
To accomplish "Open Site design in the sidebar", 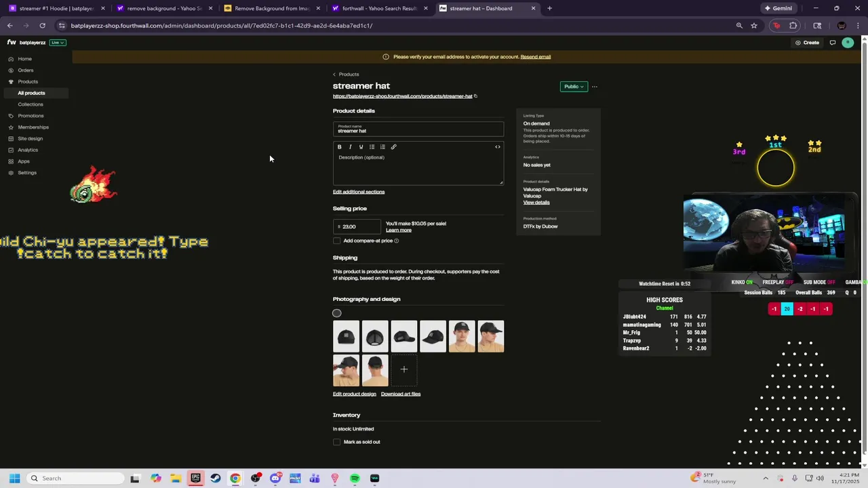I will tap(30, 139).
